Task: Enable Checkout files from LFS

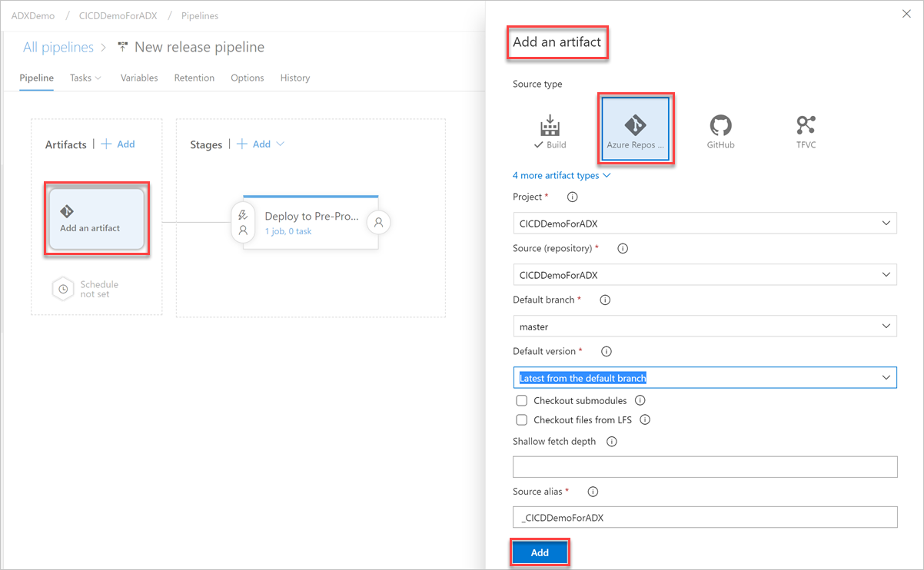Action: coord(522,419)
